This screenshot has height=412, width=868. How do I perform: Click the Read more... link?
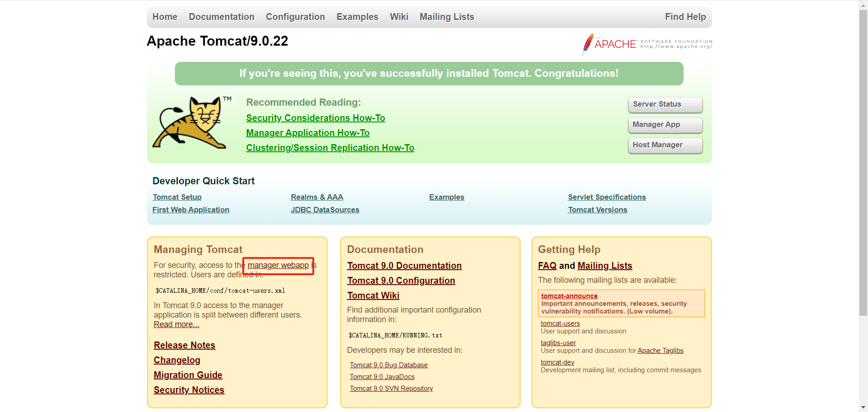(176, 324)
